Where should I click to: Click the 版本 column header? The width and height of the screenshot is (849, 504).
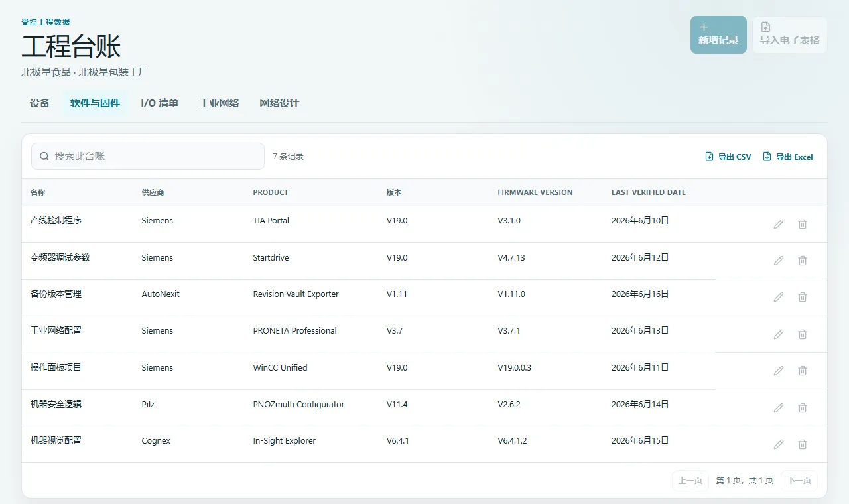click(394, 192)
